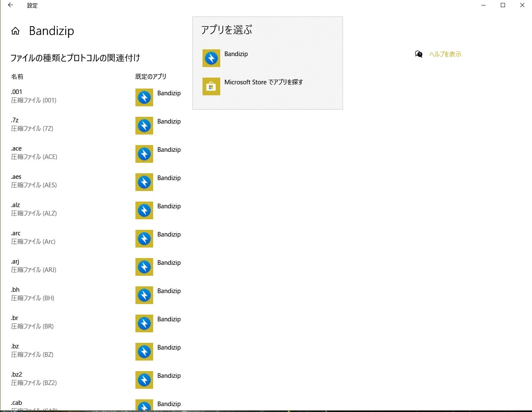This screenshot has height=412, width=532.
Task: Maximize the Settings window
Action: click(503, 5)
